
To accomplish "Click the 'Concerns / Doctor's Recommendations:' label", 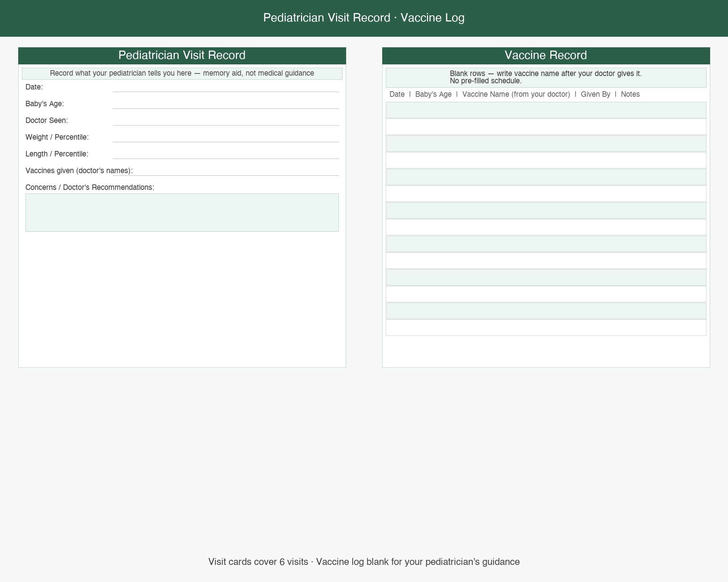I will coord(90,188).
